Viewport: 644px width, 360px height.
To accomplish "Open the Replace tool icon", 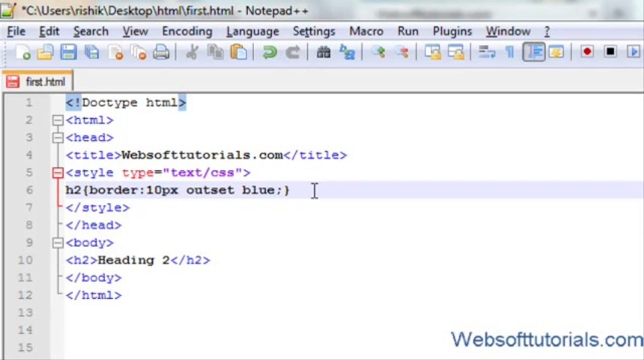I will (347, 52).
